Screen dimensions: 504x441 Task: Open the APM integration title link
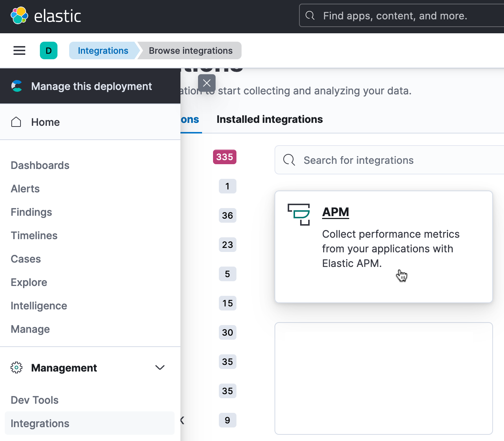pos(336,212)
